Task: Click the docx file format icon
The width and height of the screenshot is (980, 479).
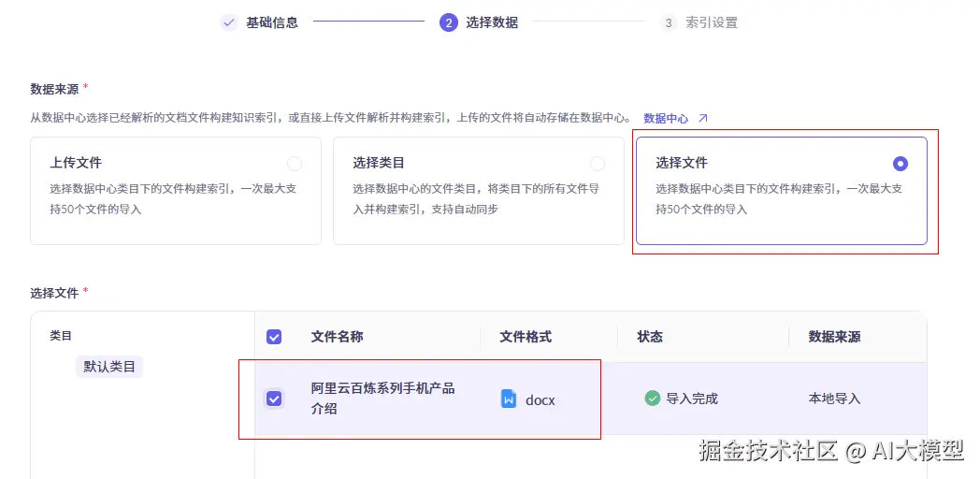Action: pos(509,399)
